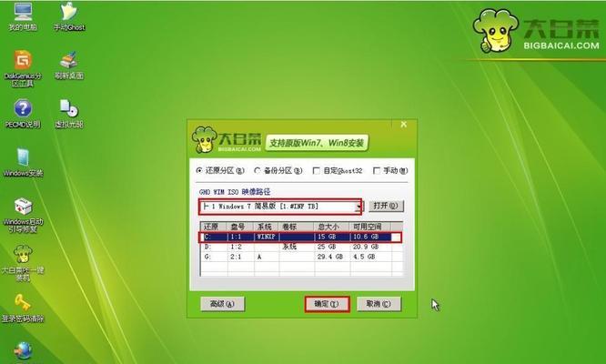The width and height of the screenshot is (606, 364).
Task: Click the 可用空间 column header
Action: (370, 227)
